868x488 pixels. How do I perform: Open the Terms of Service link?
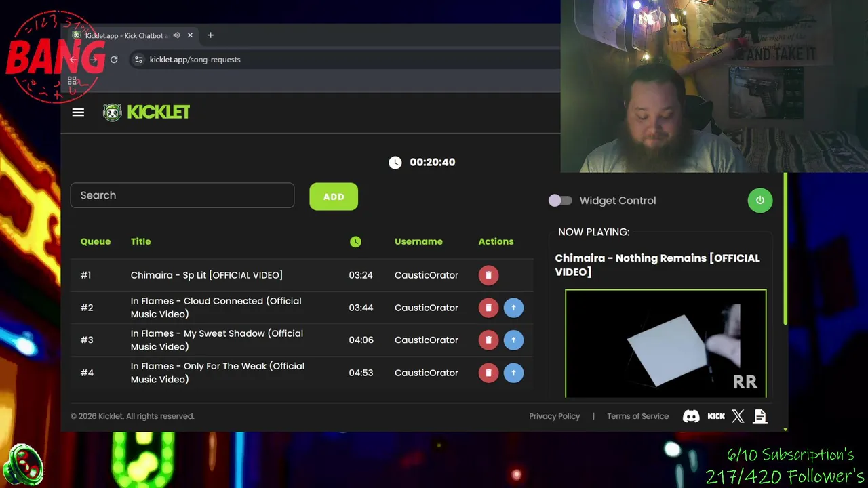click(x=637, y=416)
